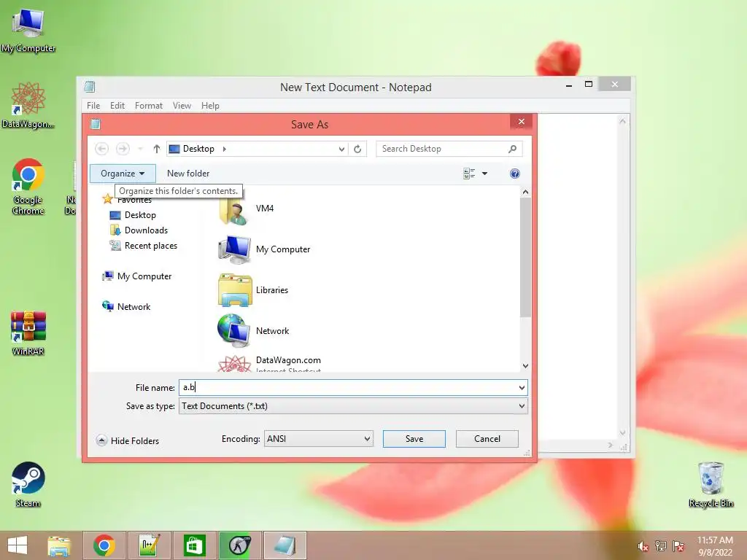Open the Windows Start button
Screen dimensions: 747x560
(x=18, y=545)
